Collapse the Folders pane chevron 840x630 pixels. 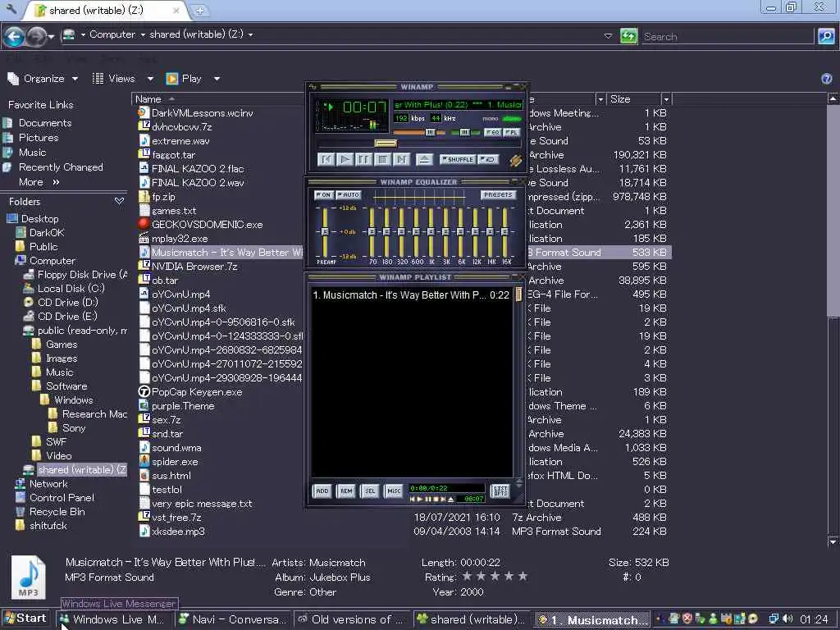[119, 202]
